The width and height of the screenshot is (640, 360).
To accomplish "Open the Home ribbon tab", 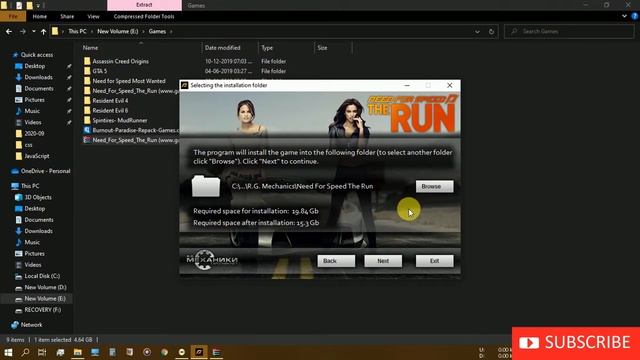I will click(x=40, y=16).
